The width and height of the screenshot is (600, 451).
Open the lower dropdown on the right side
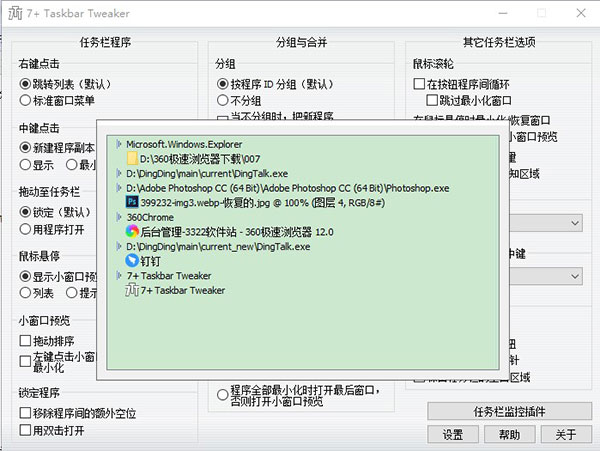click(574, 276)
